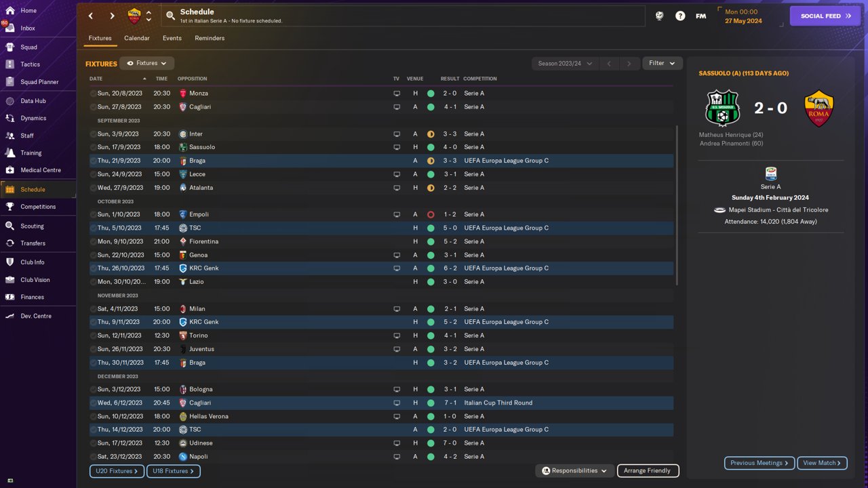Toggle the reminder circle for Milan fixture

[94, 309]
